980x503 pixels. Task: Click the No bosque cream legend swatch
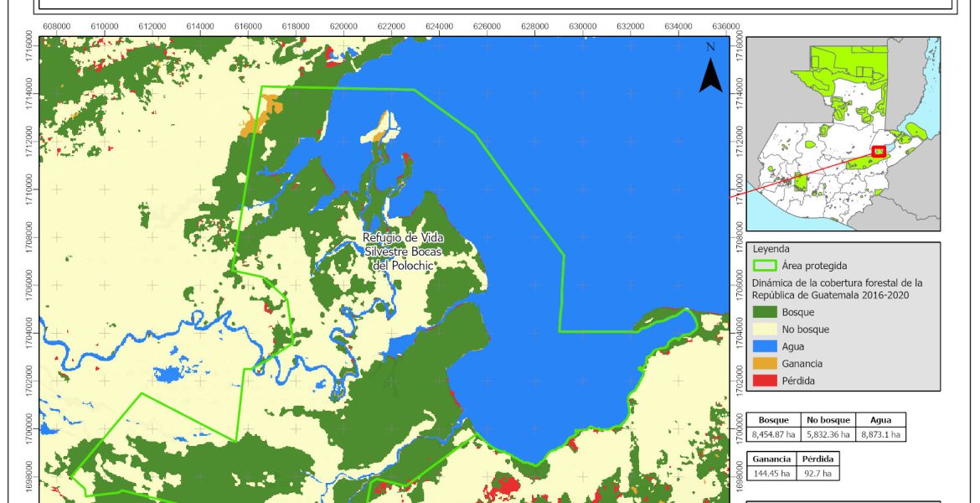point(765,329)
